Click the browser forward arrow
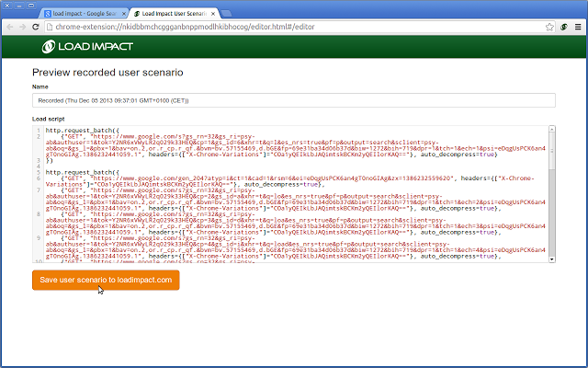588x368 pixels. click(22, 27)
